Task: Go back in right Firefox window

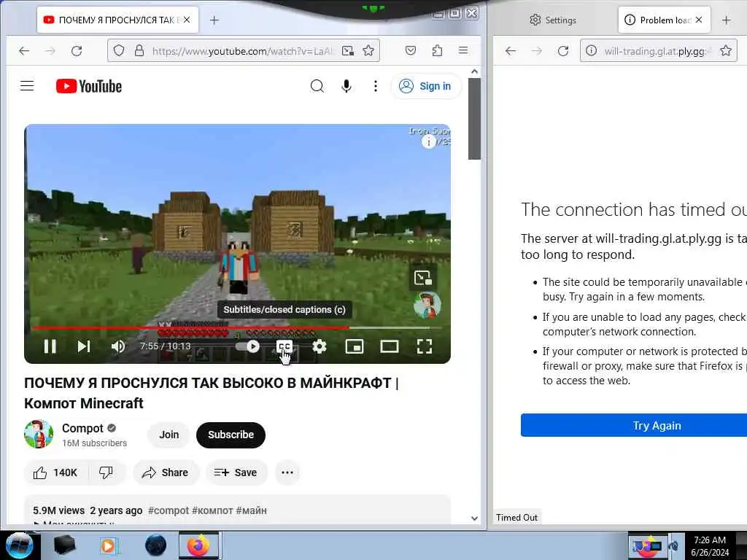Action: point(511,50)
